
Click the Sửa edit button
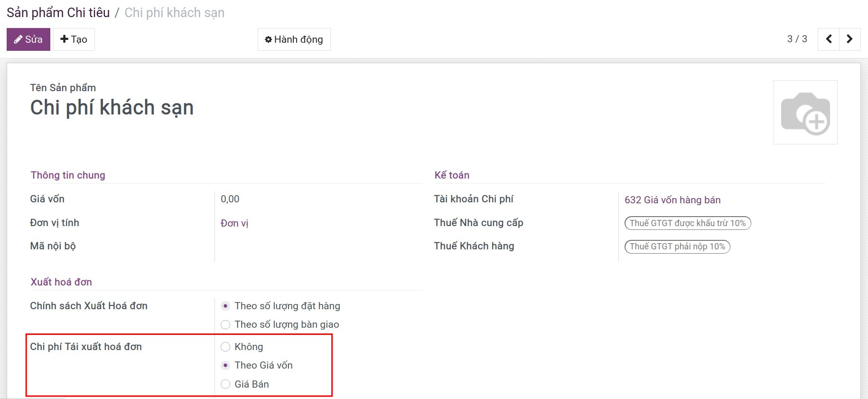[x=28, y=39]
